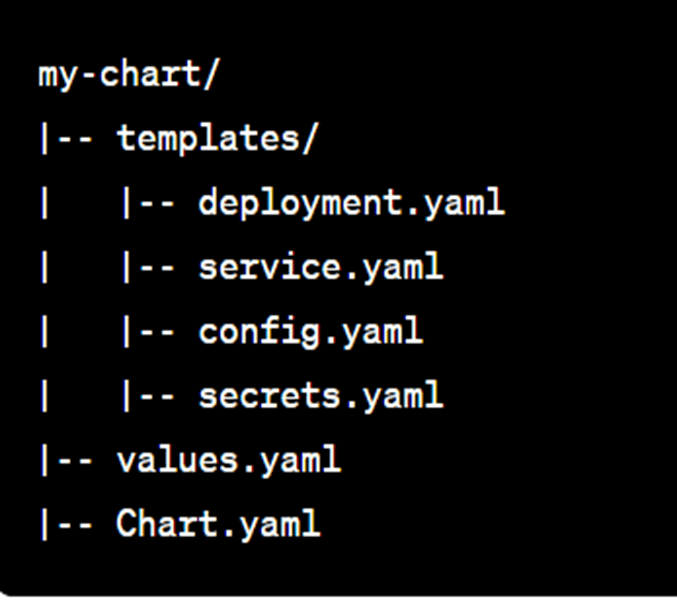
Task: Select the Chart.yaml file name
Action: [218, 524]
